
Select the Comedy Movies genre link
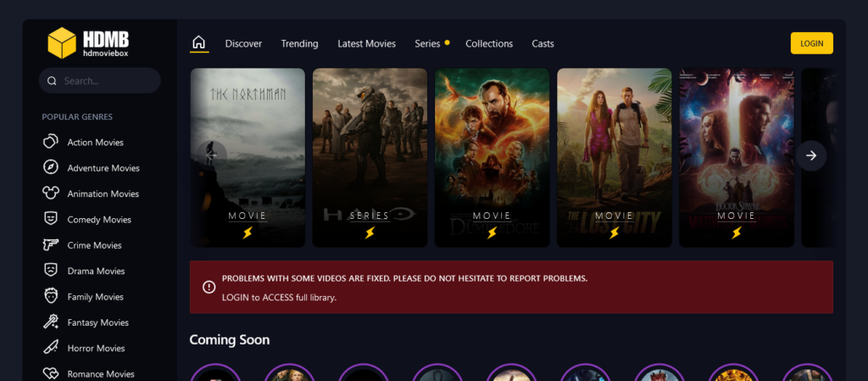99,219
